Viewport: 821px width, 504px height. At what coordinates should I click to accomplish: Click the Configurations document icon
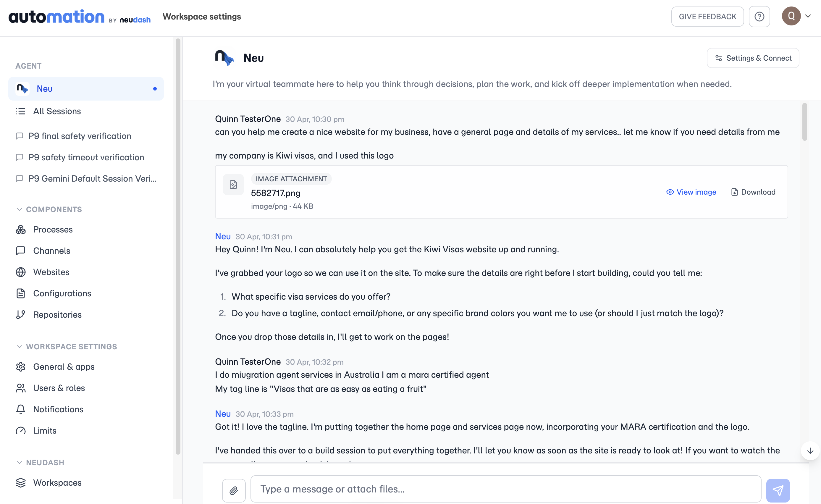click(x=21, y=294)
